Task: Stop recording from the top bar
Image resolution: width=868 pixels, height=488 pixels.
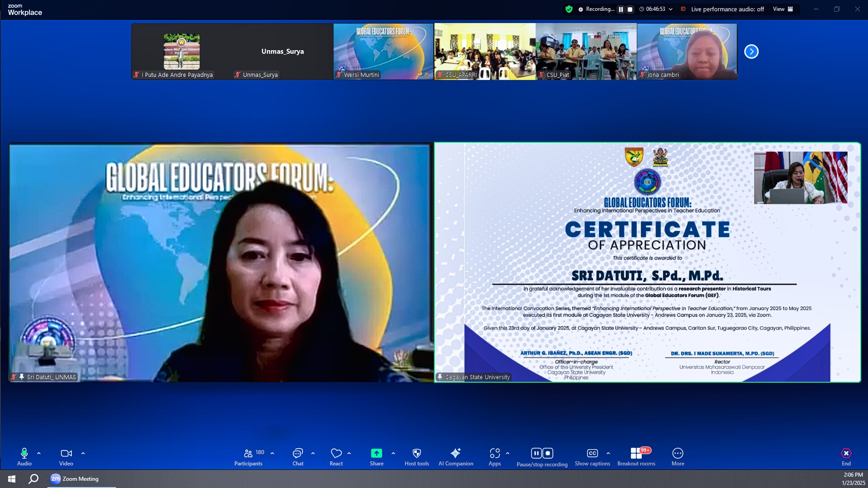Action: [630, 9]
